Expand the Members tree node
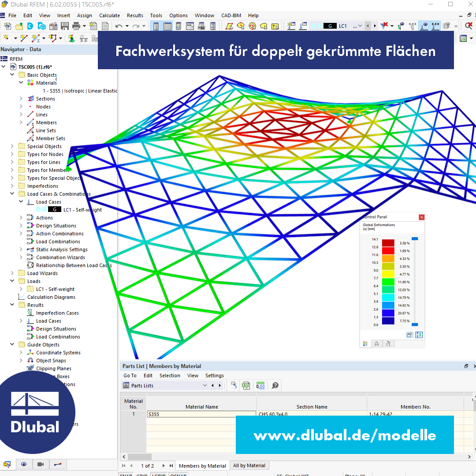The height and width of the screenshot is (476, 476). coord(21,123)
